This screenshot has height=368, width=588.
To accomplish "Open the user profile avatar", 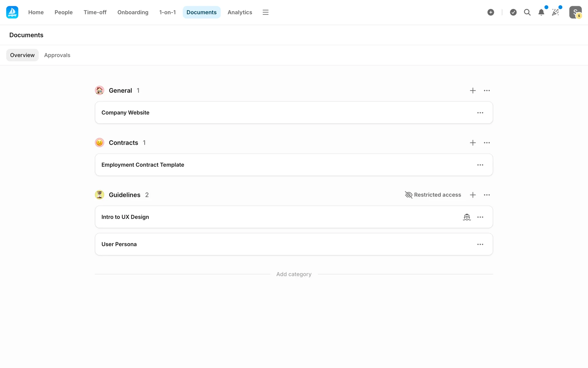I will tap(575, 12).
